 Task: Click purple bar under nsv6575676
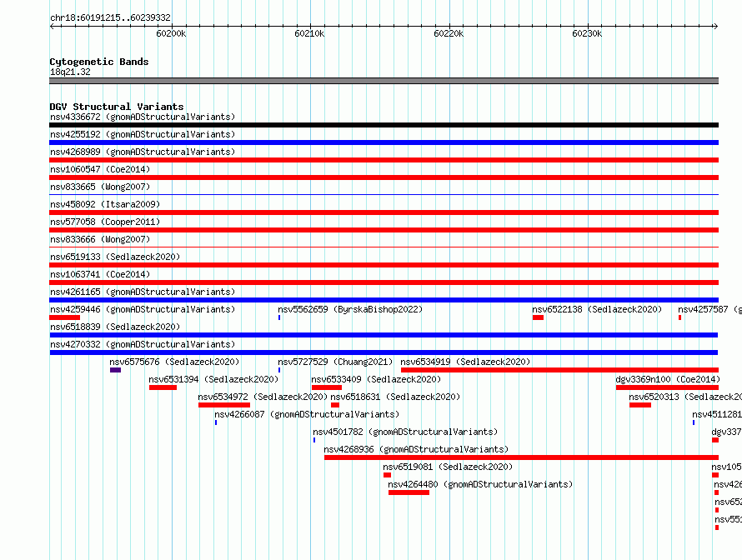(115, 370)
